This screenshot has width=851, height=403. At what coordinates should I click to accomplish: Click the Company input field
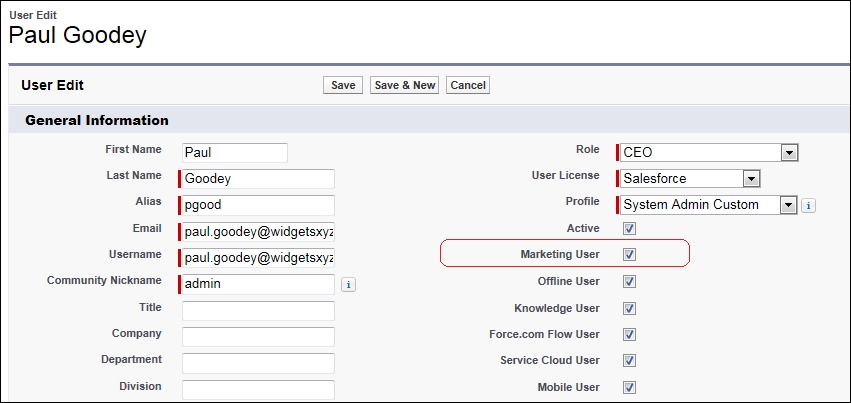[258, 337]
